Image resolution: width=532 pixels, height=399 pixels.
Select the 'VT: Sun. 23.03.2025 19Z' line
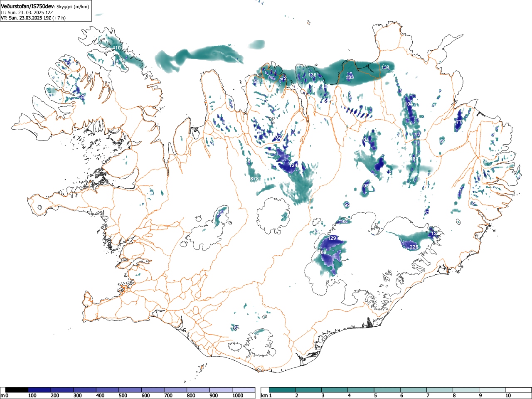tap(26, 18)
